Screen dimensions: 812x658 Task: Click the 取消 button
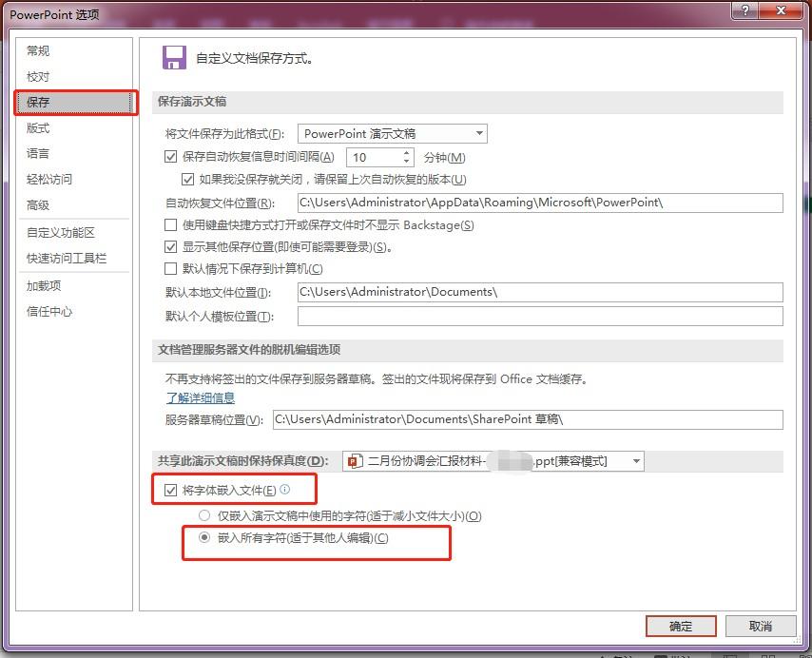[x=760, y=626]
